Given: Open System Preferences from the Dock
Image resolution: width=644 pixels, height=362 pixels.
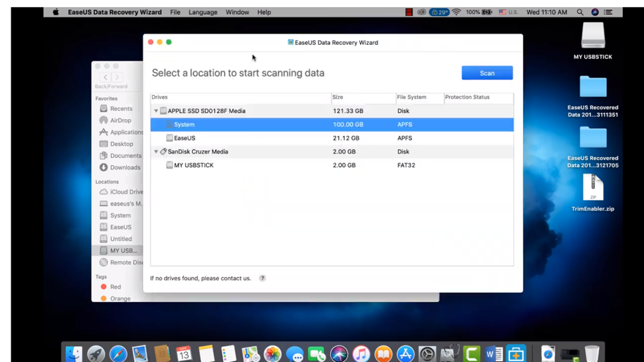Looking at the screenshot, I should click(427, 354).
